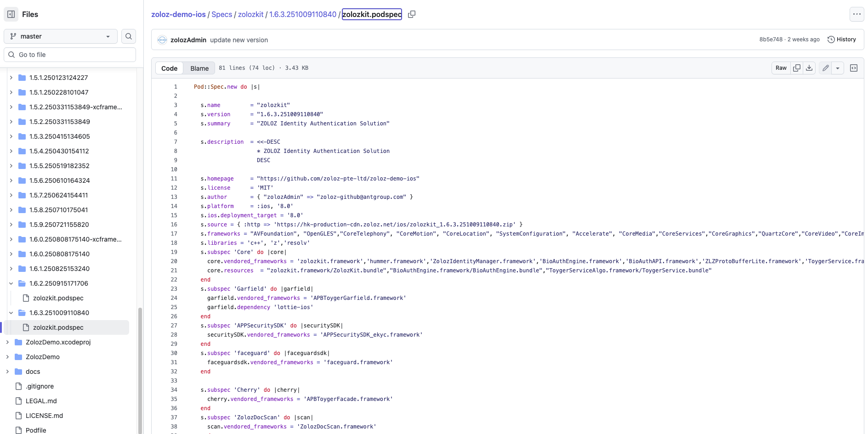Viewport: 868px width, 434px height.
Task: Open the Raw file view
Action: [781, 68]
